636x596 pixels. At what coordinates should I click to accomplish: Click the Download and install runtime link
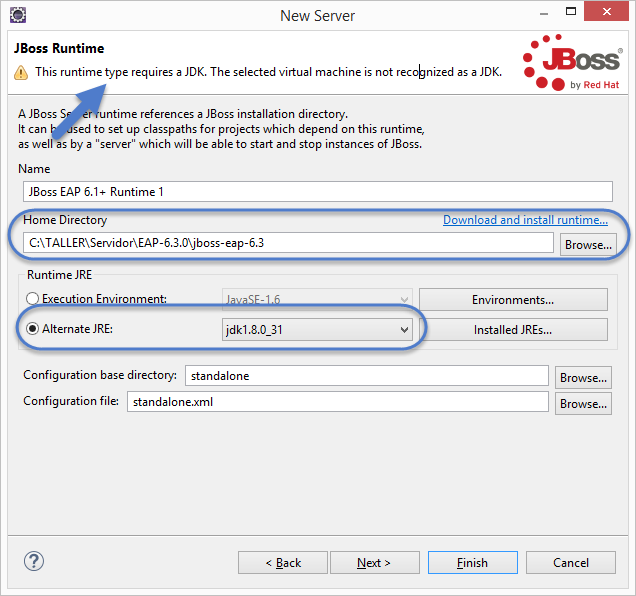click(x=525, y=220)
